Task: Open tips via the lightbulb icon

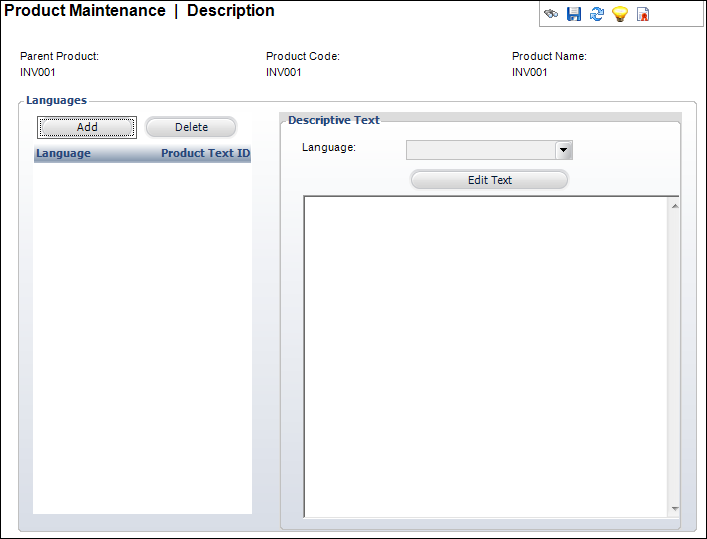Action: tap(620, 14)
